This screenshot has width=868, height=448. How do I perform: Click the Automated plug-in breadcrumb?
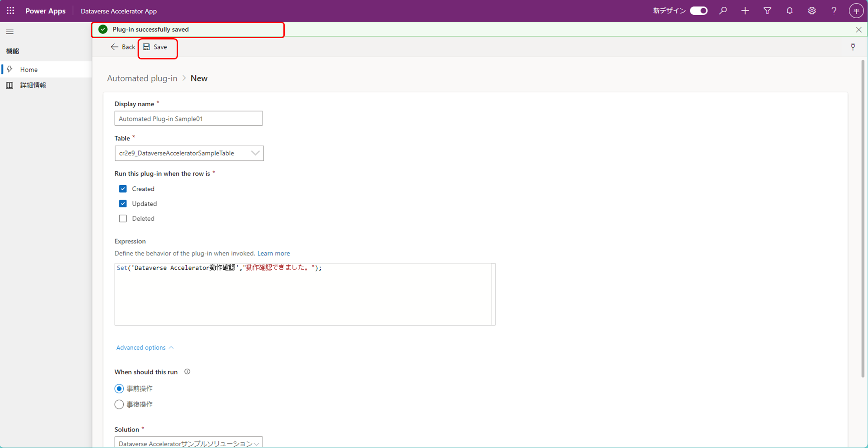click(142, 78)
